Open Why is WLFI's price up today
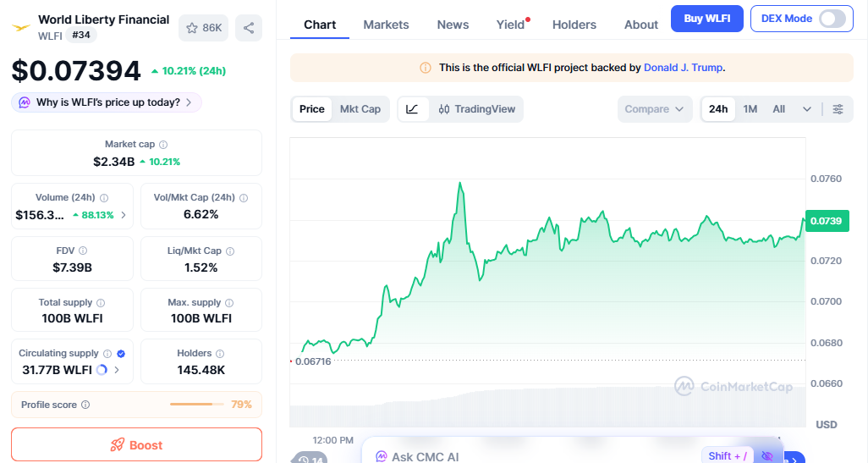This screenshot has height=463, width=868. pyautogui.click(x=107, y=102)
